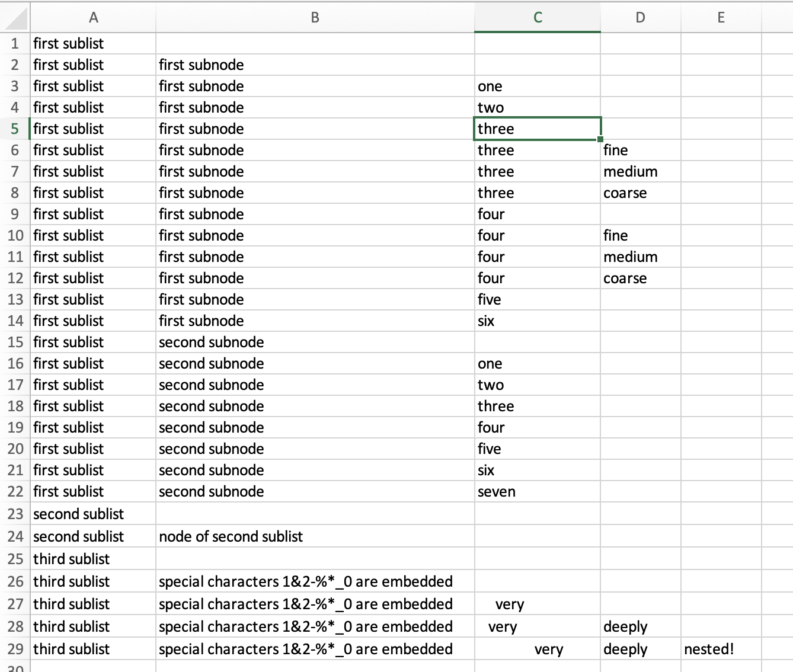Select column E header
The height and width of the screenshot is (672, 793).
[x=721, y=18]
